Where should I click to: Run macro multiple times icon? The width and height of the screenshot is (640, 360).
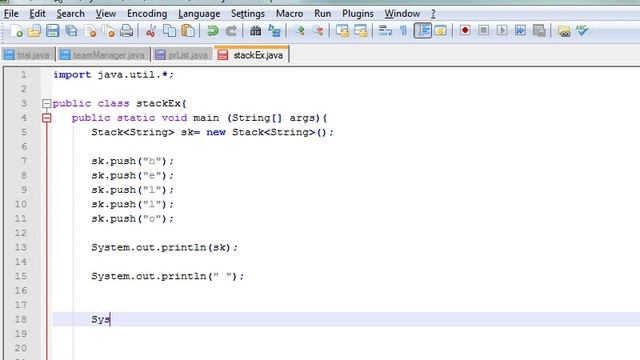point(520,31)
